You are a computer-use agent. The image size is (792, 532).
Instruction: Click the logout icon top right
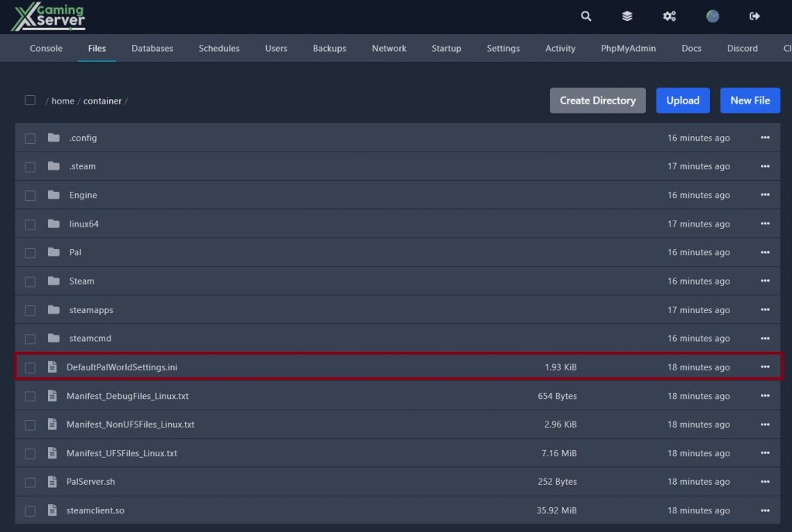pos(754,15)
